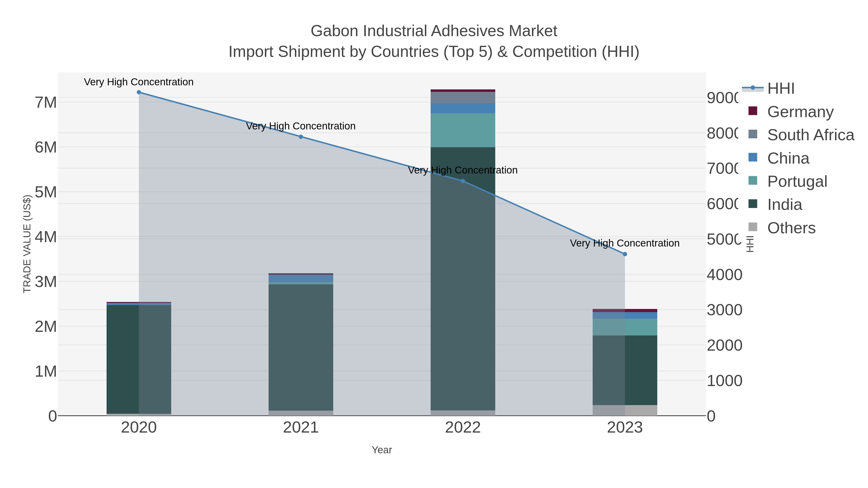Click the China legend color swatch
The image size is (868, 488).
point(753,157)
